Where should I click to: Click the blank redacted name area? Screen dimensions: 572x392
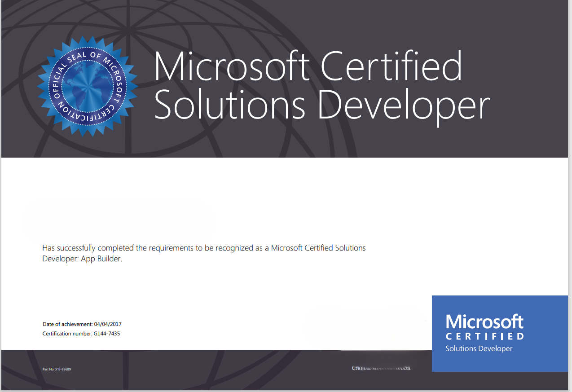(x=119, y=220)
